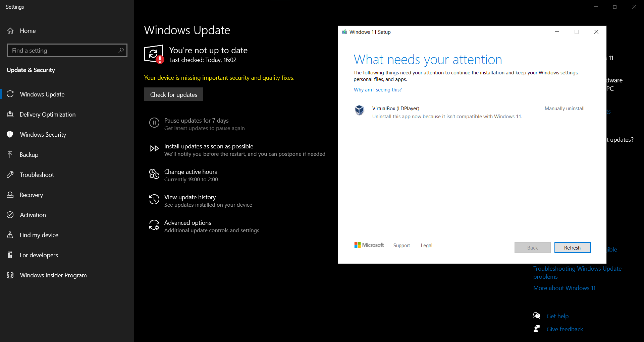
Task: Select Install updates as soon as possible
Action: point(237,150)
